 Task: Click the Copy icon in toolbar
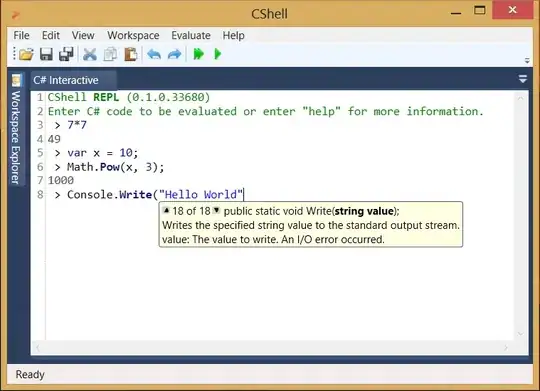click(x=110, y=54)
